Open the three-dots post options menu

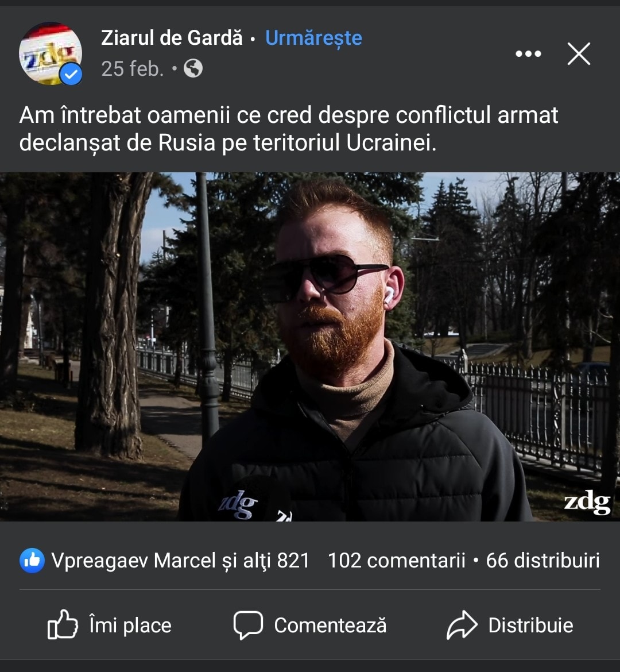point(528,54)
